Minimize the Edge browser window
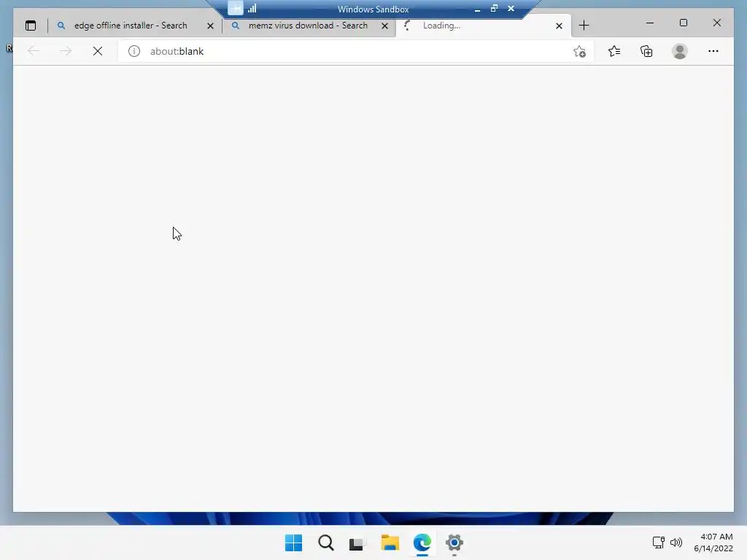Viewport: 747px width, 560px height. pos(650,23)
